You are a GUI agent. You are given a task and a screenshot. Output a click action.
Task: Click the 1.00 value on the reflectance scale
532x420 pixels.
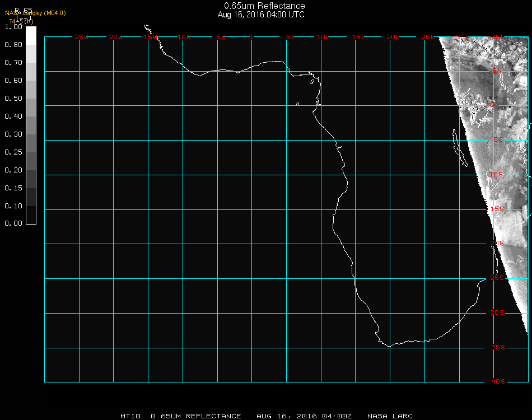(x=13, y=27)
